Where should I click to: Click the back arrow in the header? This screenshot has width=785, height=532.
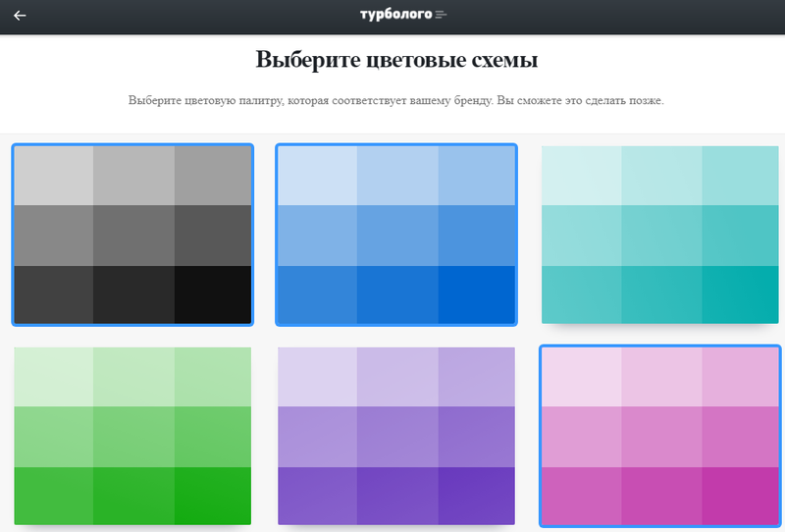(x=20, y=16)
